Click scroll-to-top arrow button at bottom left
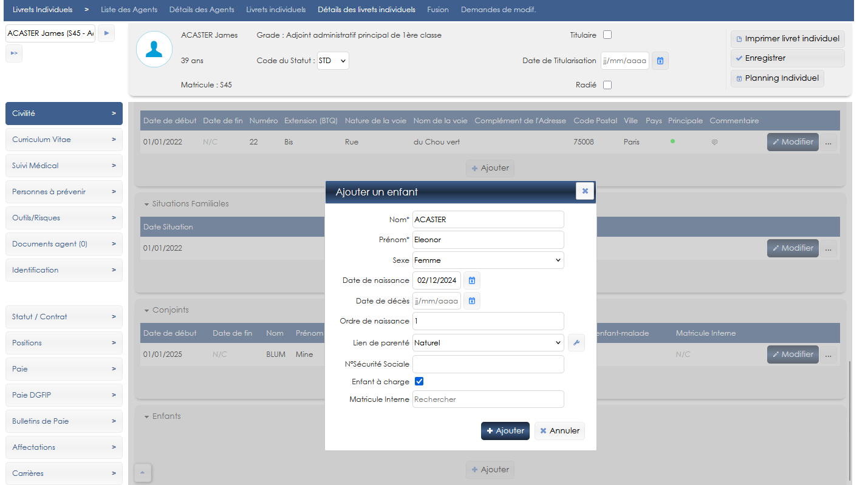Viewport: 868px width, 485px height. [x=143, y=472]
